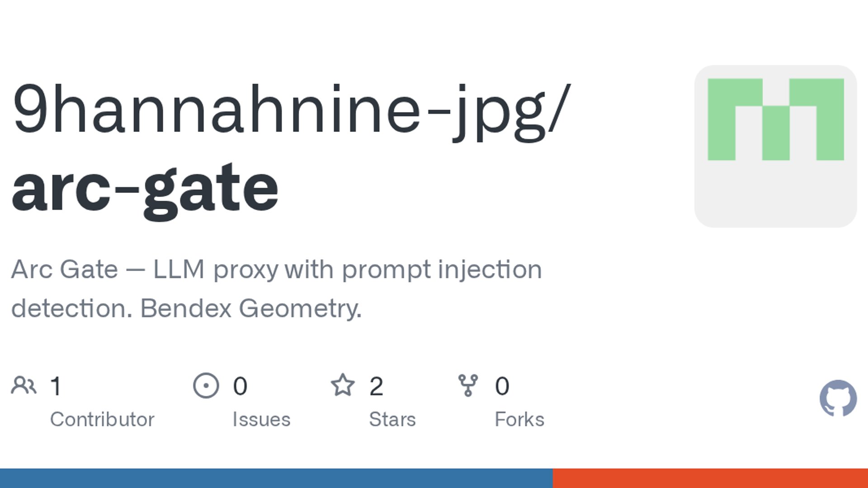Open the arc-gate repository title
The image size is (868, 488).
tap(145, 188)
